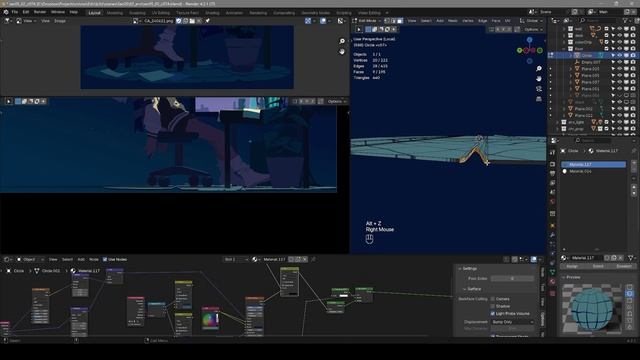The height and width of the screenshot is (360, 640).
Task: Open the Object Data green triangle tab
Action: (x=552, y=272)
